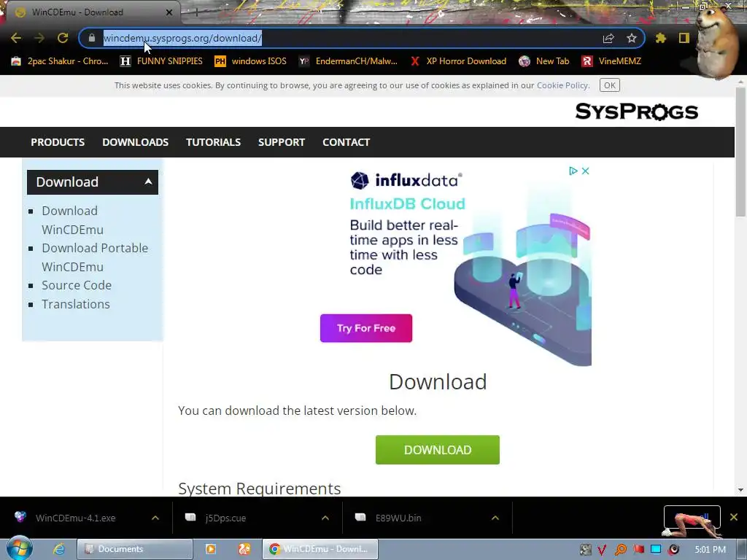Open the EndermanCH/Malw... bookmark

pos(348,61)
